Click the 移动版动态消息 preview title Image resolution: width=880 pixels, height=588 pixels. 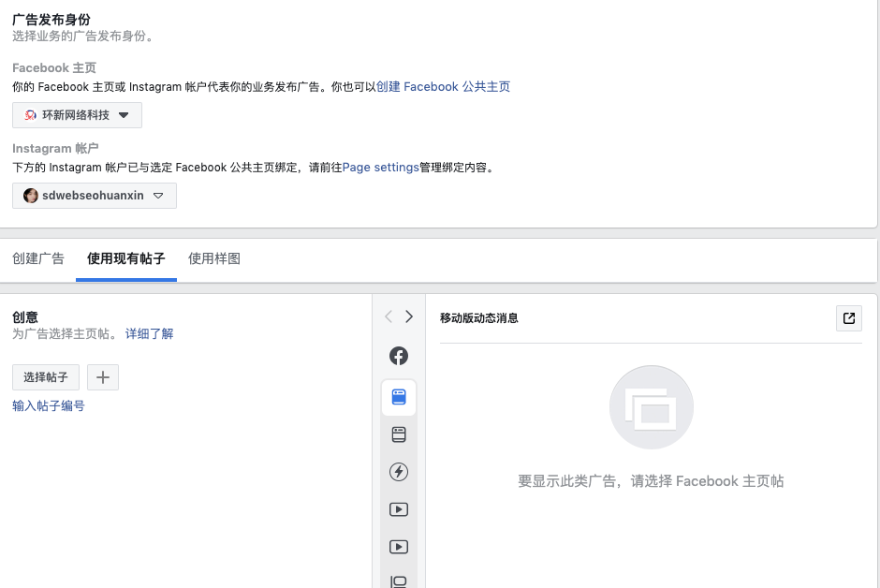pos(479,318)
